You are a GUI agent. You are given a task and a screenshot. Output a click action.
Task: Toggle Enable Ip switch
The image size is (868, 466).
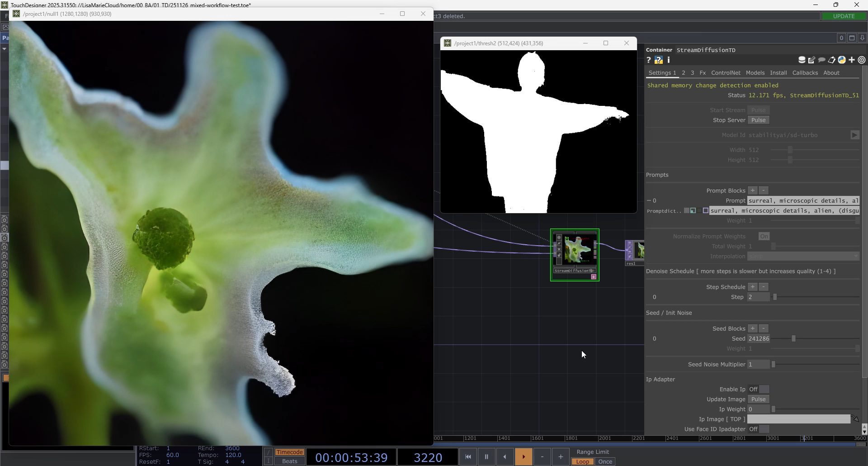(x=758, y=389)
